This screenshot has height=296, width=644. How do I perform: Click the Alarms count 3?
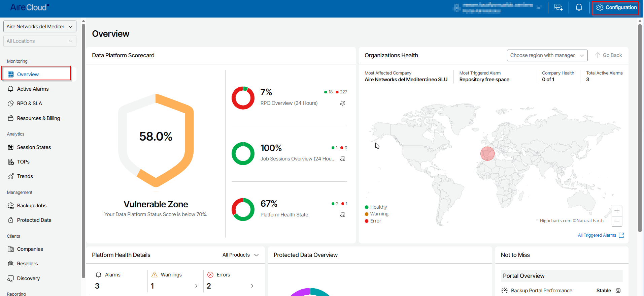pyautogui.click(x=97, y=286)
